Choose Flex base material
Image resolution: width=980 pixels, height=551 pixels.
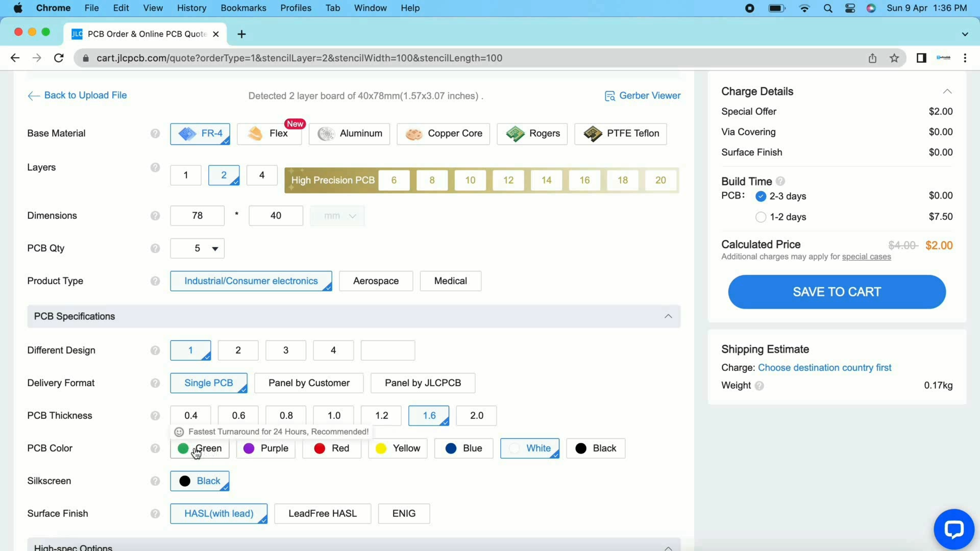click(x=269, y=134)
